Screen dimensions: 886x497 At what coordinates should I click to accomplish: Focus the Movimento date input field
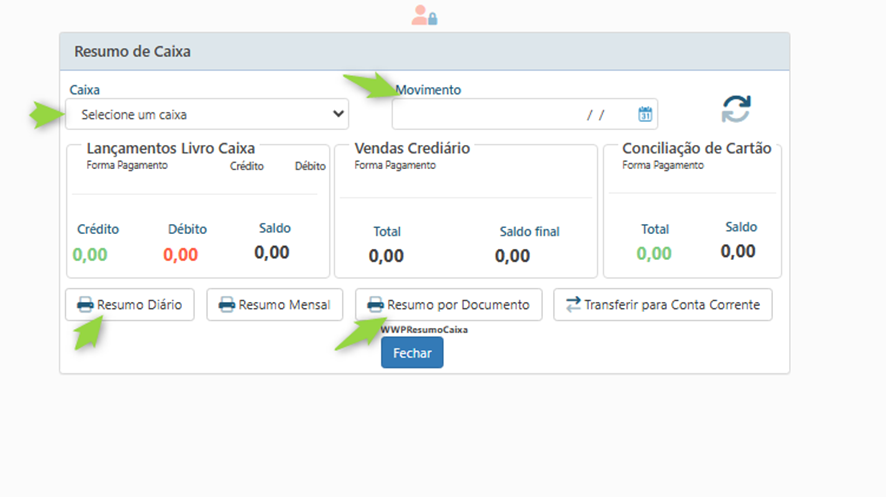pos(510,114)
